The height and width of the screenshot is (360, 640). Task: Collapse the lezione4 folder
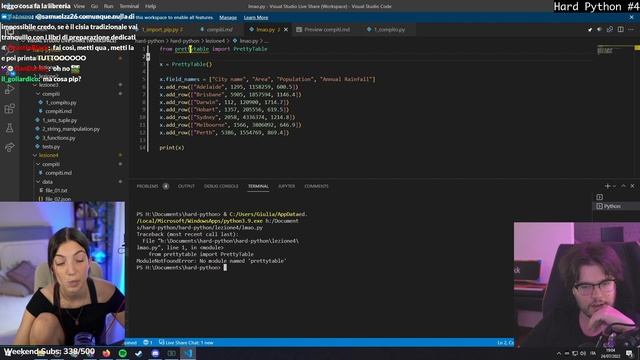tap(49, 155)
